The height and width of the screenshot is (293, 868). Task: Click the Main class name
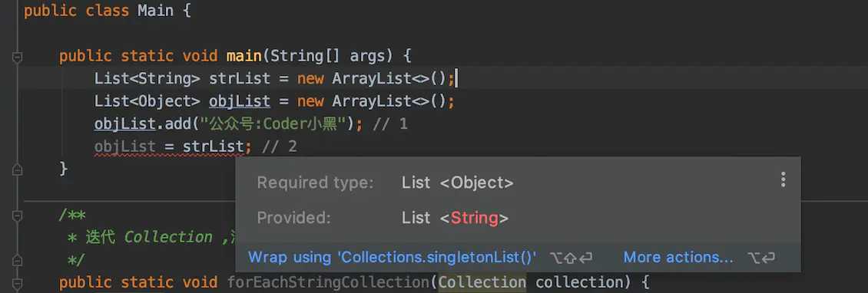(156, 11)
